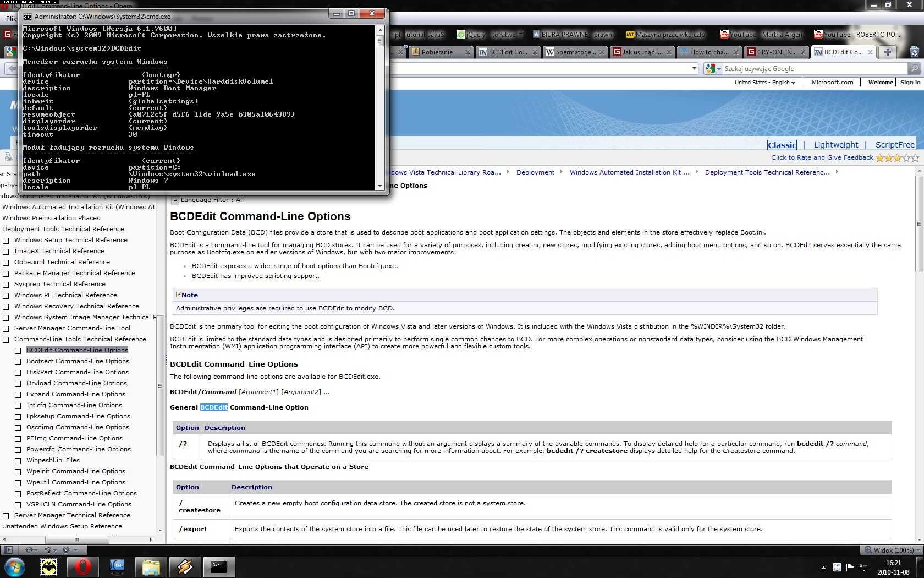Close the Spermatoge... Wikipedia tab
Image resolution: width=924 pixels, height=578 pixels.
(x=602, y=52)
